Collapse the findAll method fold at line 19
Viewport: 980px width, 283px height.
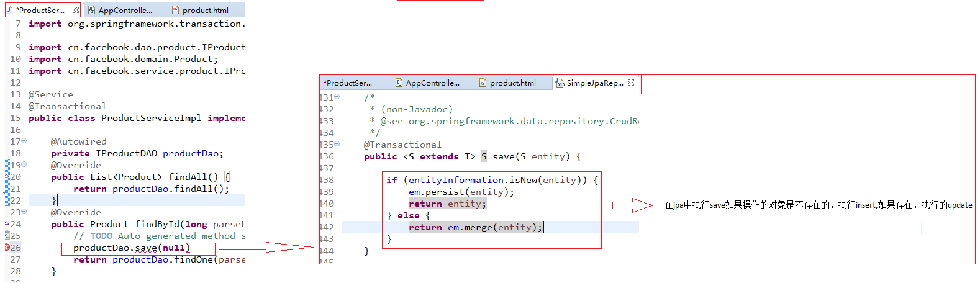coord(24,164)
